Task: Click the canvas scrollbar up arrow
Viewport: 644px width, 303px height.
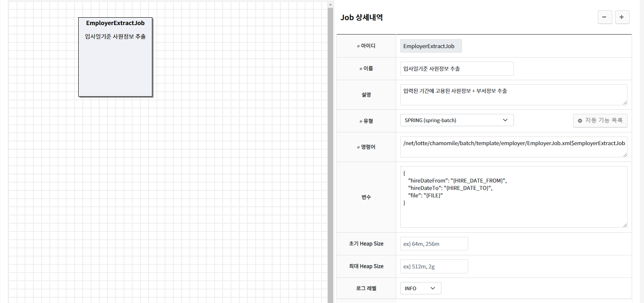Action: point(330,5)
